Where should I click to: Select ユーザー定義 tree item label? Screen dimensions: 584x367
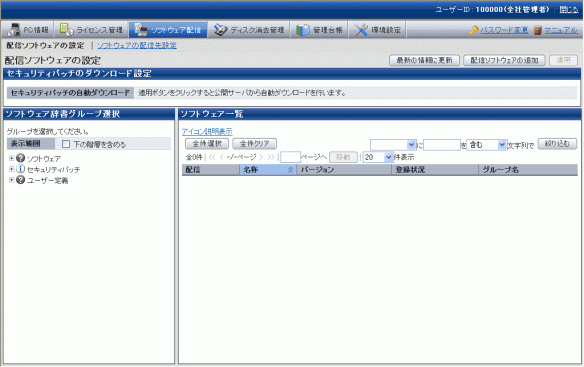(x=47, y=180)
